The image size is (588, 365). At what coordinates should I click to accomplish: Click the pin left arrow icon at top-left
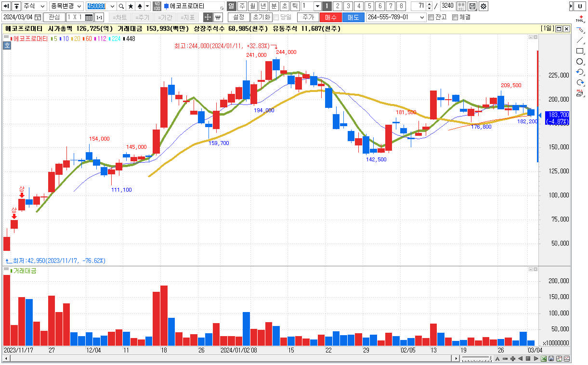point(7,6)
